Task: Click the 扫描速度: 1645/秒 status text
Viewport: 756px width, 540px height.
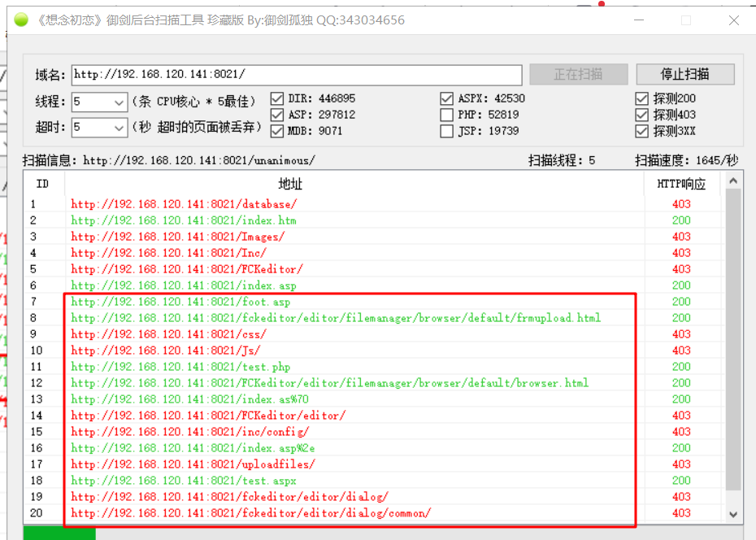Action: click(687, 160)
